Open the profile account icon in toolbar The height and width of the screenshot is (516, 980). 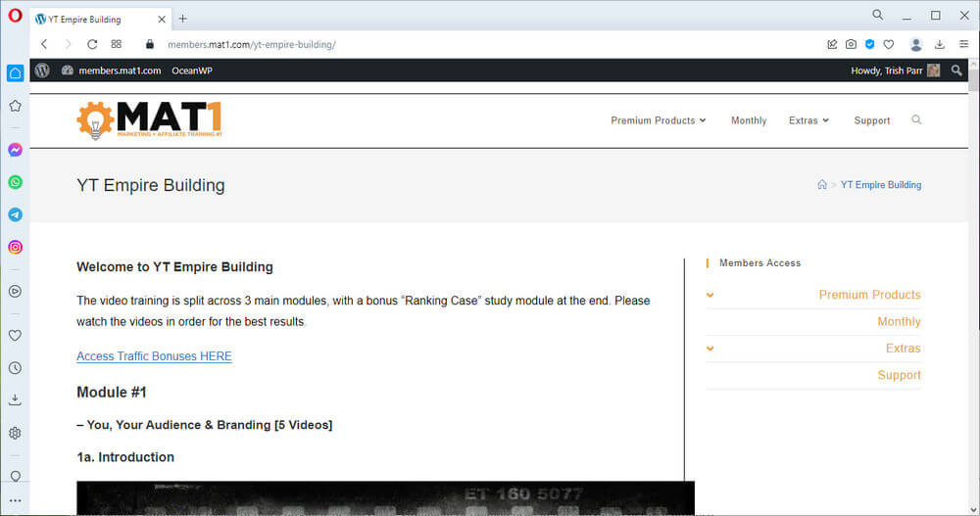[916, 44]
